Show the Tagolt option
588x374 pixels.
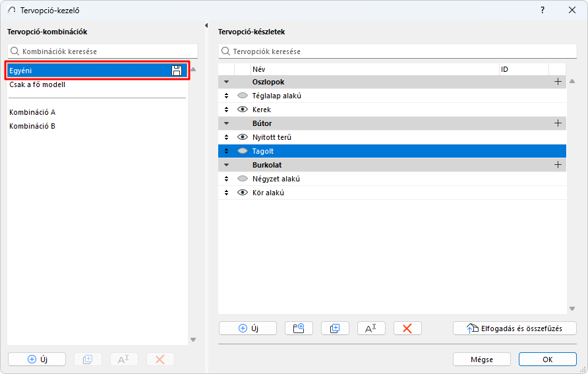(x=243, y=151)
